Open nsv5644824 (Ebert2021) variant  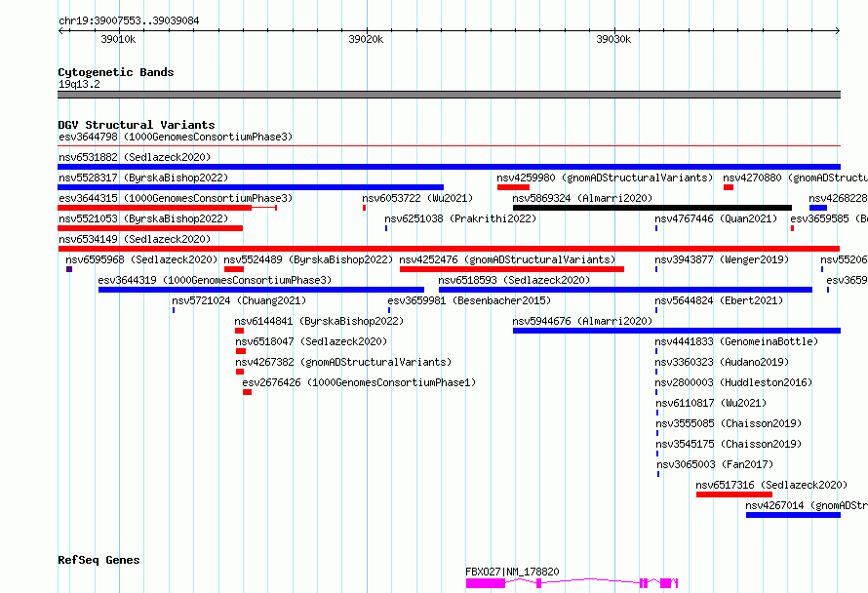(719, 300)
